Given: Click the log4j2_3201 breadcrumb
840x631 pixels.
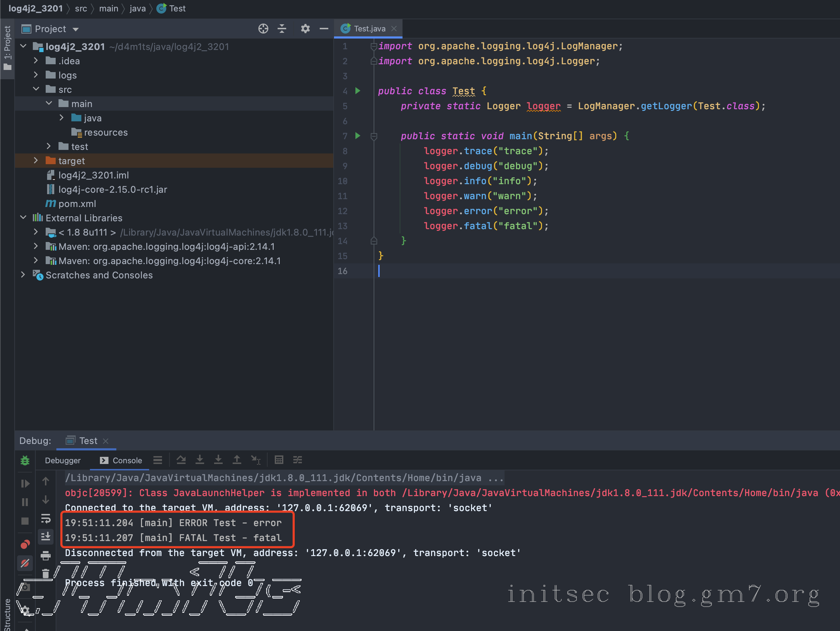Looking at the screenshot, I should click(35, 8).
